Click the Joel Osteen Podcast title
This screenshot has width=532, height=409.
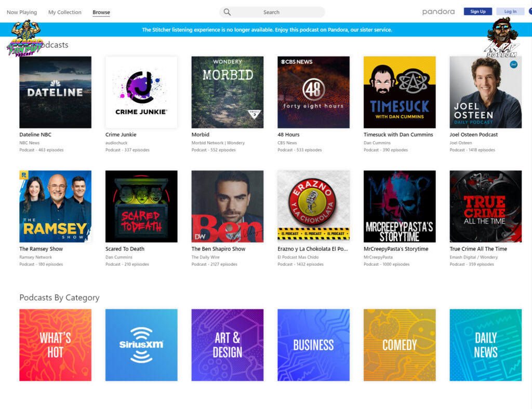pyautogui.click(x=474, y=134)
